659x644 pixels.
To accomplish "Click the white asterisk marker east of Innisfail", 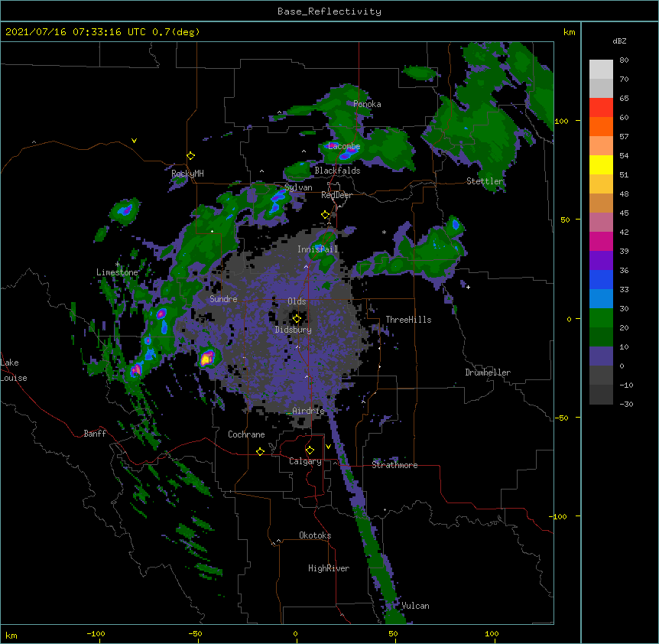I will (384, 232).
